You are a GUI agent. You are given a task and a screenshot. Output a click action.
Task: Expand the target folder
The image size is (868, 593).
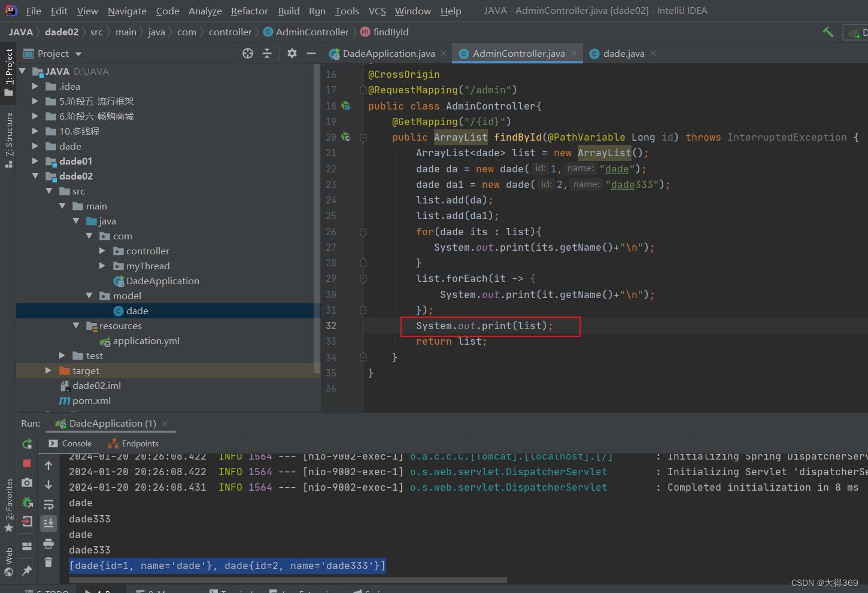(48, 370)
